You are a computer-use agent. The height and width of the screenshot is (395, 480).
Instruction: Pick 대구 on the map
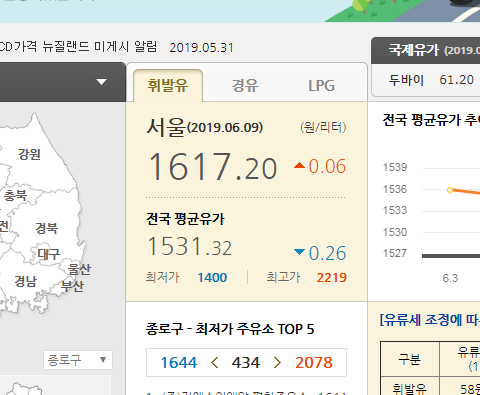point(49,254)
